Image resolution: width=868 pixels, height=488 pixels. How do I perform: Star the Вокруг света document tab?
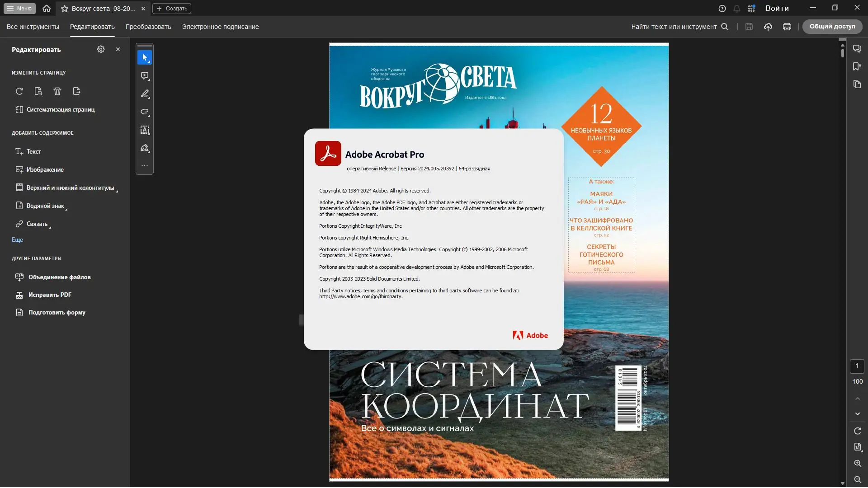click(x=65, y=9)
